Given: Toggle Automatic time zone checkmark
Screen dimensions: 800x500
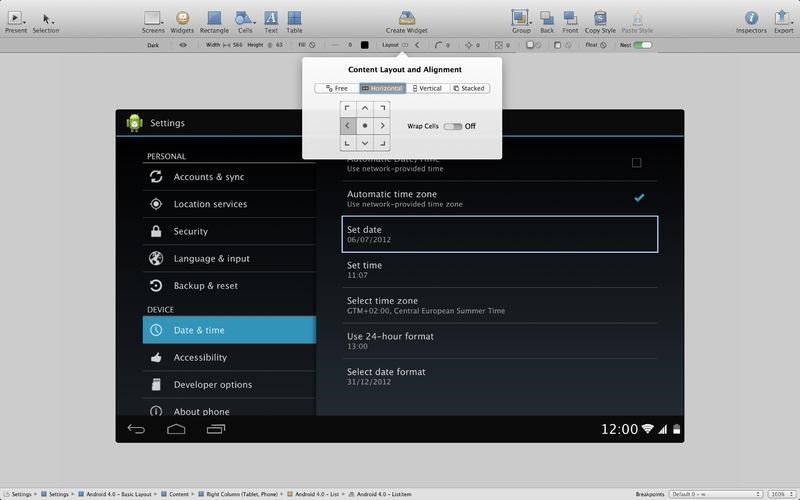Looking at the screenshot, I should (x=639, y=197).
